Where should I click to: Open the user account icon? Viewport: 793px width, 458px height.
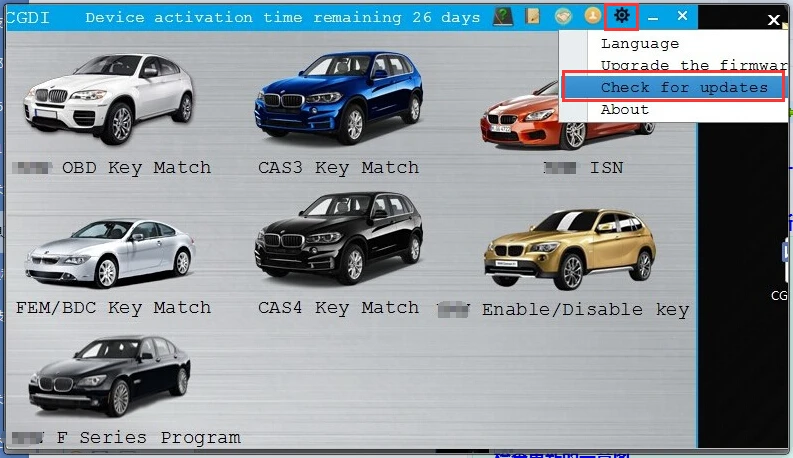click(592, 16)
